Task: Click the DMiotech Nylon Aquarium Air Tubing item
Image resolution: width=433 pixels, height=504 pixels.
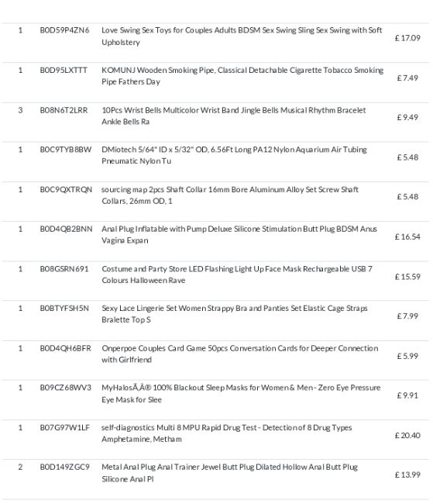Action: 234,155
